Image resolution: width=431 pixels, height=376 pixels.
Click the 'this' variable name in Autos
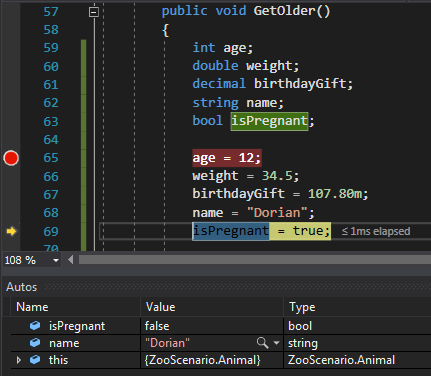(x=58, y=360)
